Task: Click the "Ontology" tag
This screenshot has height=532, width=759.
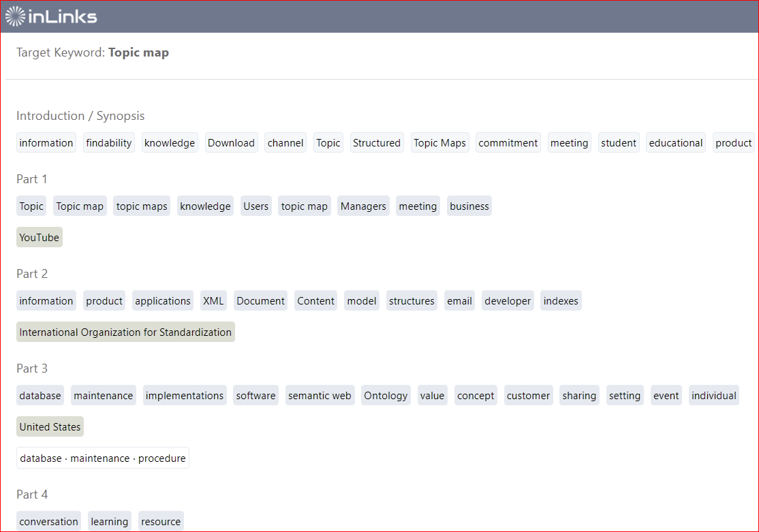Action: (x=386, y=396)
